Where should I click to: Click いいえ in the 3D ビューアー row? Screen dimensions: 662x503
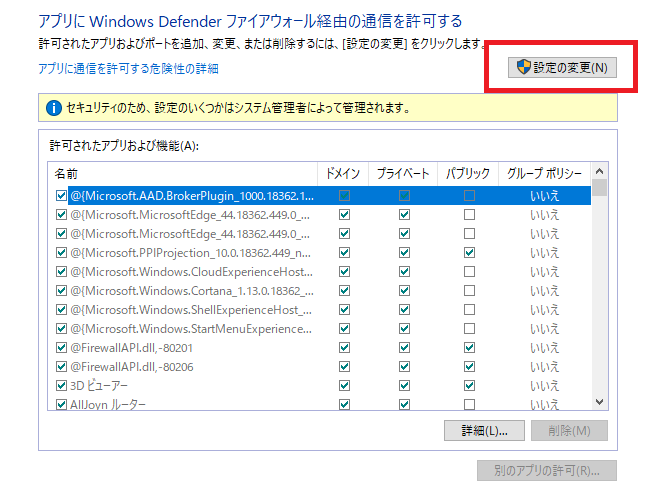click(544, 386)
